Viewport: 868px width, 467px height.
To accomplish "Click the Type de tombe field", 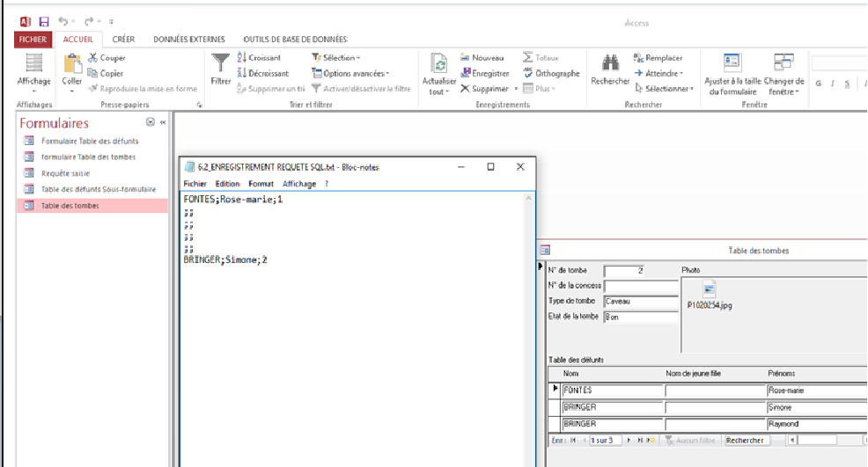I will 641,301.
